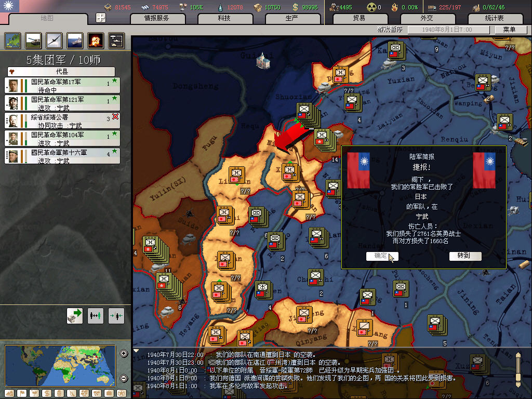The height and width of the screenshot is (399, 532).
Task: Expand the 菜单 menu
Action: pos(509,30)
